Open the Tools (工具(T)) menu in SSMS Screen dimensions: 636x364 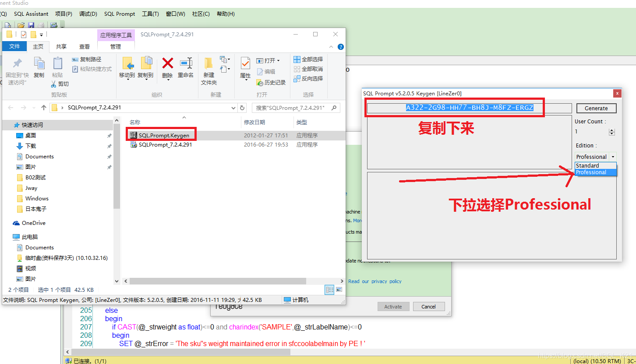pos(150,14)
